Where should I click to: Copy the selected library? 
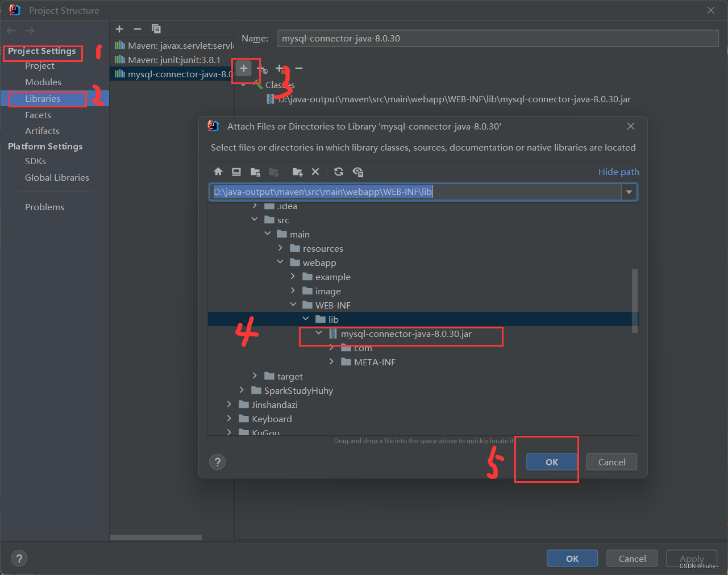[156, 29]
